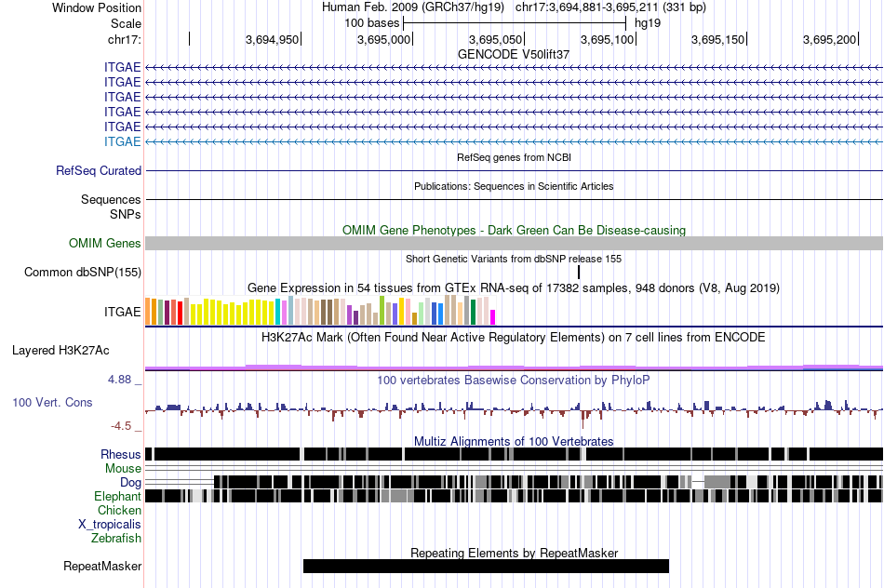Click the Scale label
884x588 pixels.
[x=126, y=23]
